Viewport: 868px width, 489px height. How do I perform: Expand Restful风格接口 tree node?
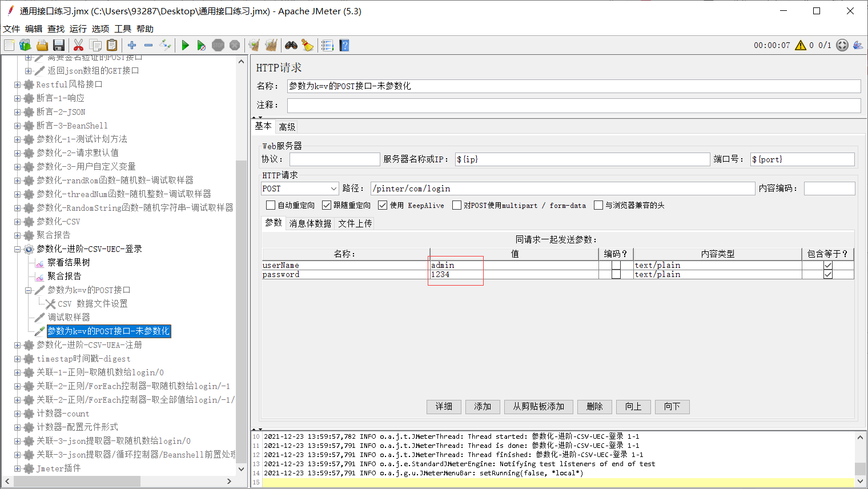(x=18, y=85)
